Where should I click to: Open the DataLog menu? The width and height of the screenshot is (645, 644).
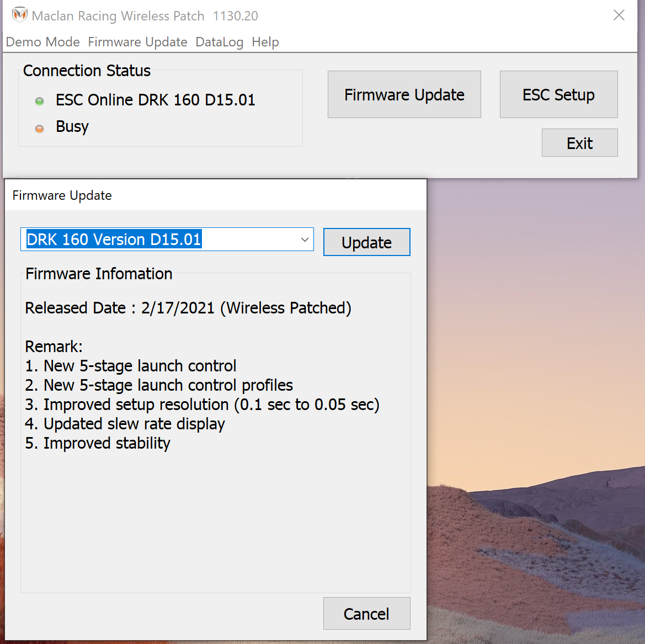click(219, 42)
